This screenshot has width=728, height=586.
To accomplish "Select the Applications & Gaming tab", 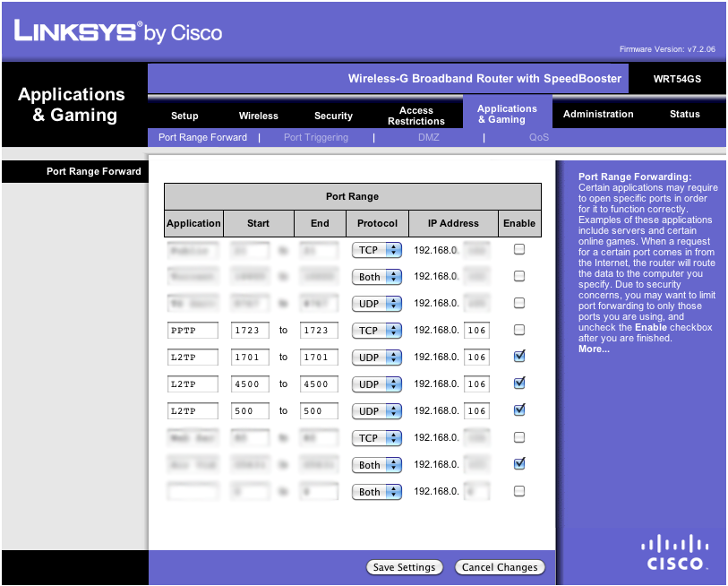I will coord(507,114).
